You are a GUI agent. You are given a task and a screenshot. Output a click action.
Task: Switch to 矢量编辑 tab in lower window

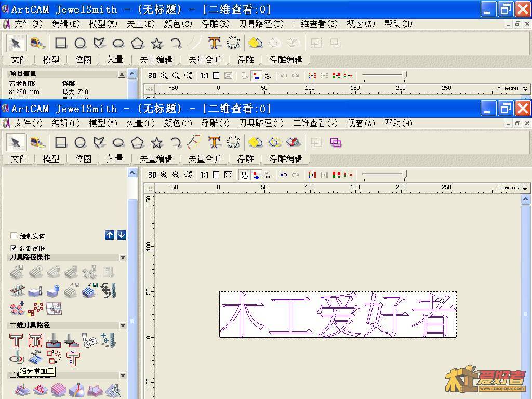pos(156,159)
